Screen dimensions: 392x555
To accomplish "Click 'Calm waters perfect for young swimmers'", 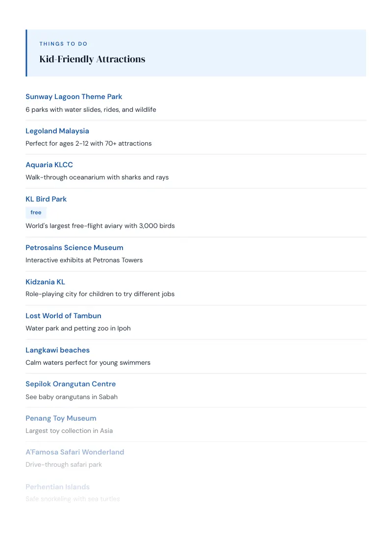I will coord(88,362).
